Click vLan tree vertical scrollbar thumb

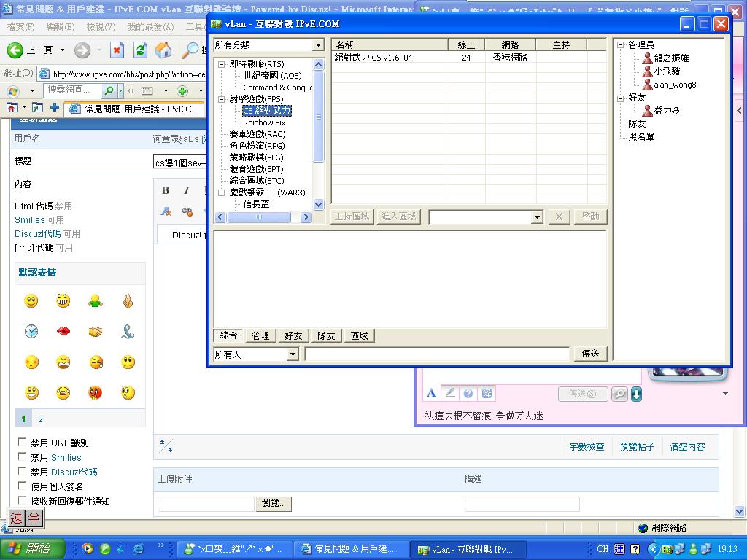point(319,116)
